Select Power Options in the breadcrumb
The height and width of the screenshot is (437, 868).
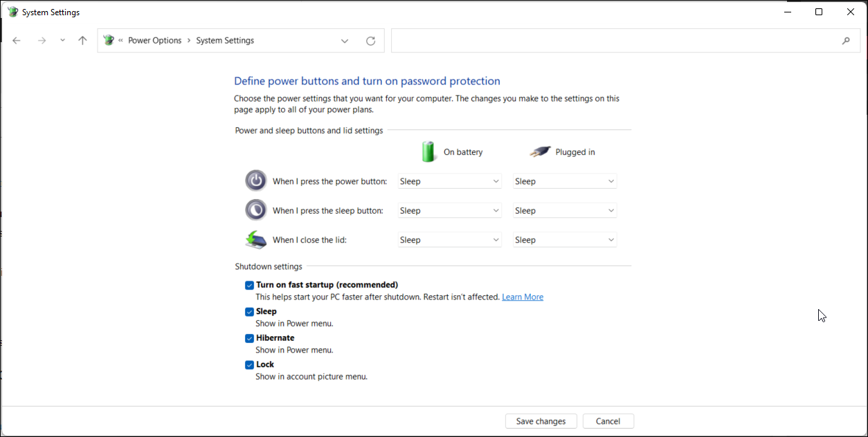(154, 40)
